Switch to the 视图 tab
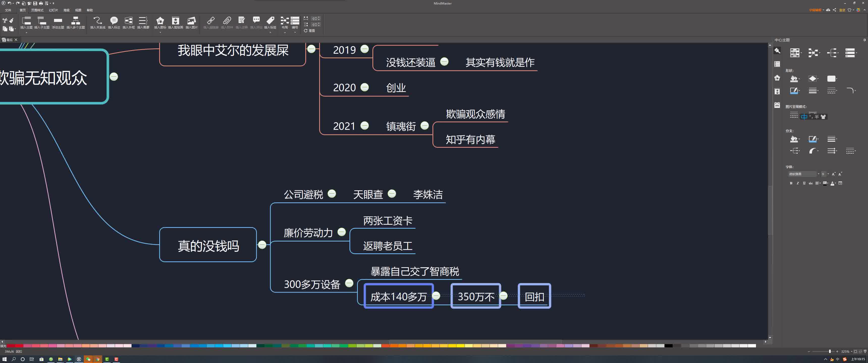The image size is (868, 363). pyautogui.click(x=78, y=10)
